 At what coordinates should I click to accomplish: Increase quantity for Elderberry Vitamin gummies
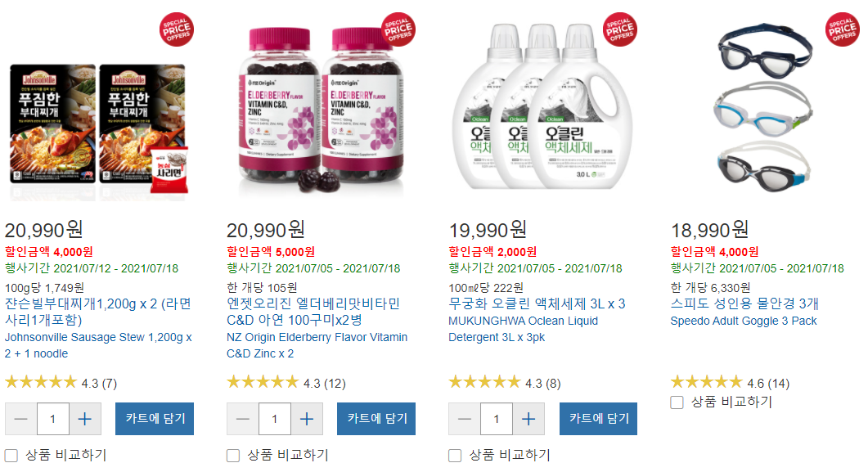307,419
